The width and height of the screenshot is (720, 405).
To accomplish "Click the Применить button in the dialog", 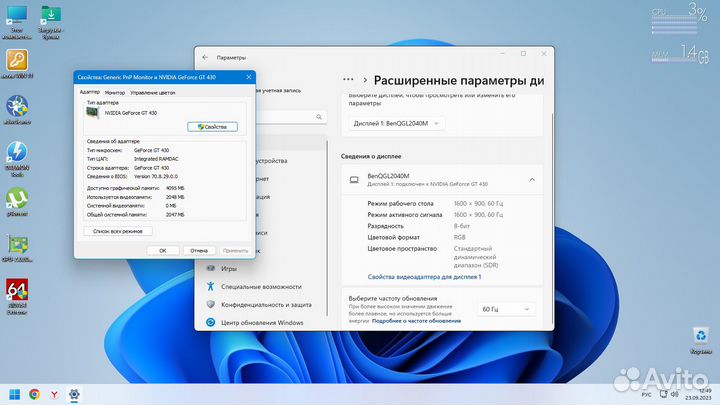I will (235, 250).
